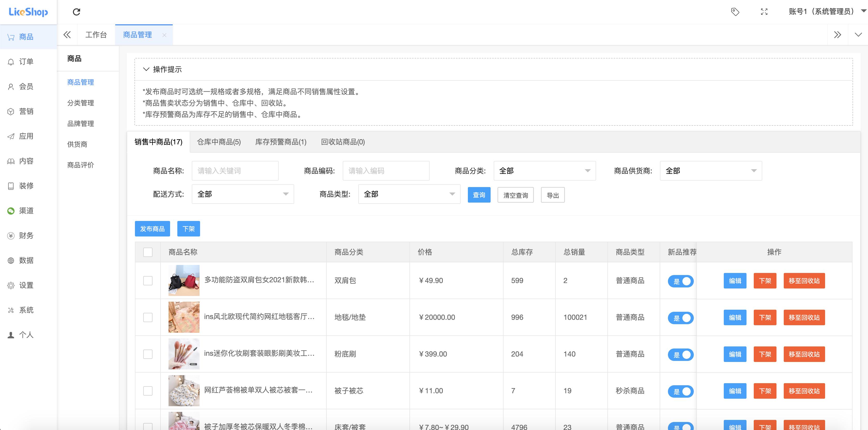Open the 工作台 tab

[96, 34]
